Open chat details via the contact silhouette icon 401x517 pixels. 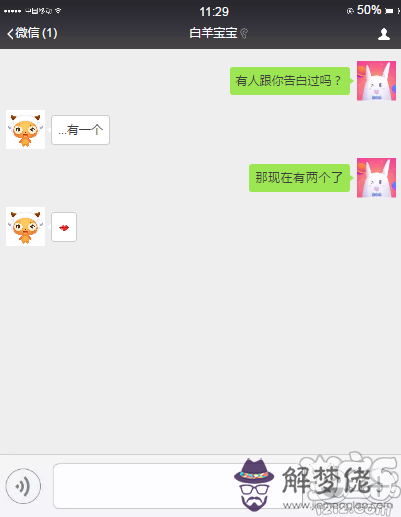pos(384,34)
